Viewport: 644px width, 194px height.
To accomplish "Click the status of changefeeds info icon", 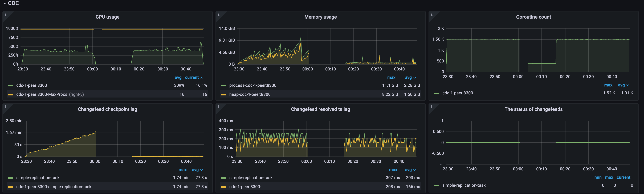I will pos(431,107).
